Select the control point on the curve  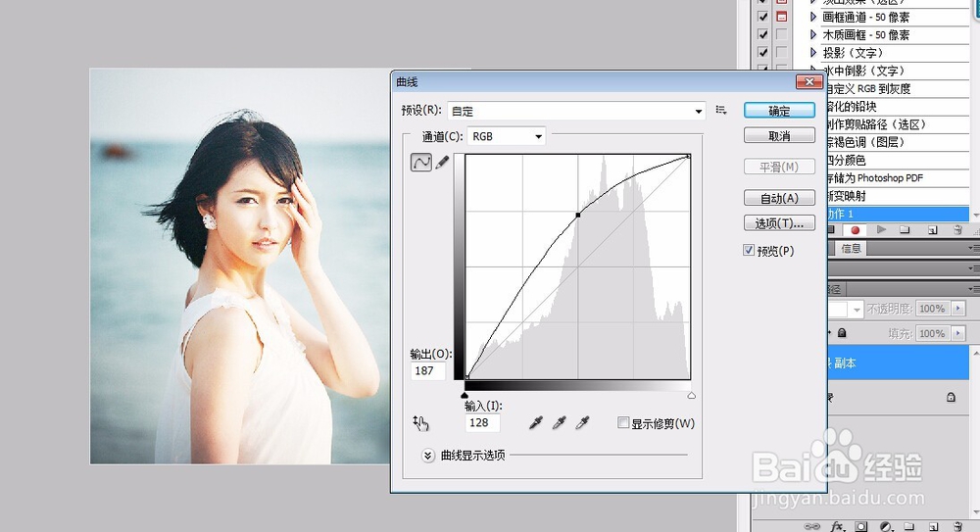578,215
